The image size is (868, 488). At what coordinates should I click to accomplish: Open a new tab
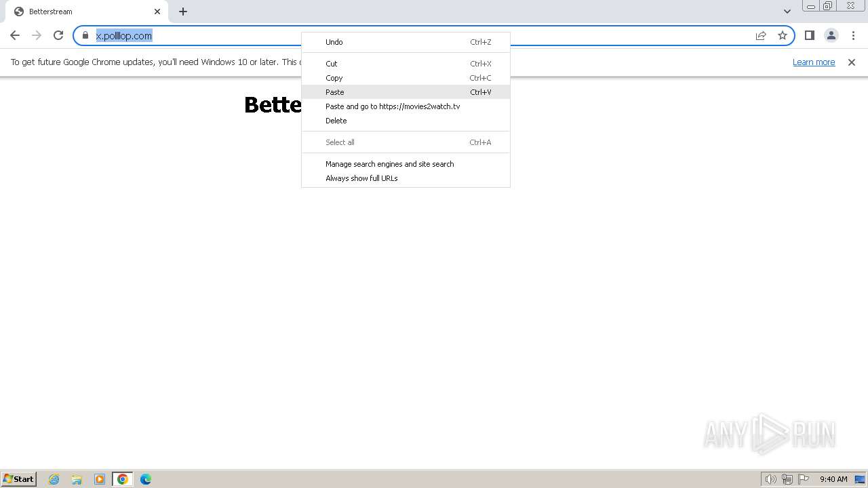[x=183, y=12]
